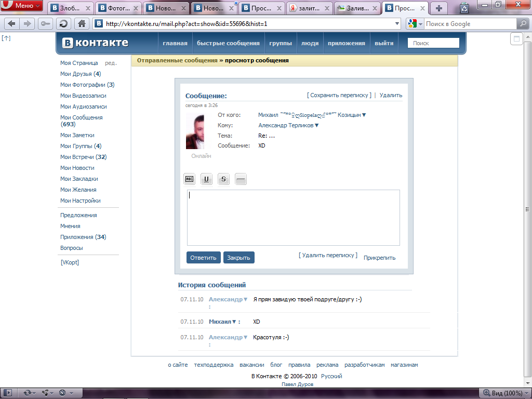532x399 pixels.
Task: Expand the Александр dropdown next to Красотуля
Action: [x=246, y=337]
